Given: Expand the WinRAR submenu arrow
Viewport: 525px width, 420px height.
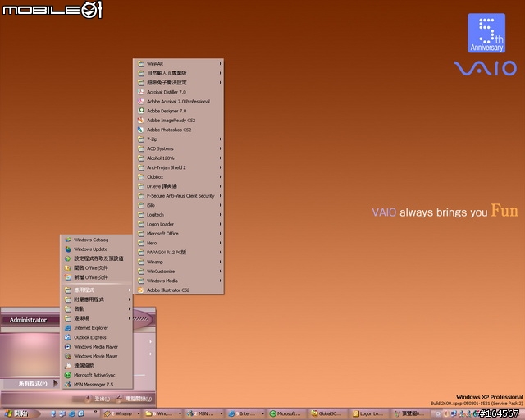Looking at the screenshot, I should (221, 64).
